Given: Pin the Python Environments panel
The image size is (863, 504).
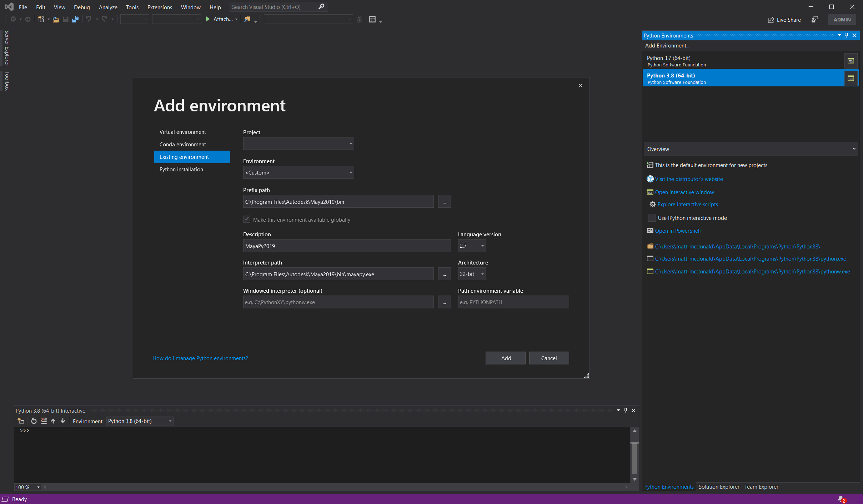Looking at the screenshot, I should pos(846,35).
